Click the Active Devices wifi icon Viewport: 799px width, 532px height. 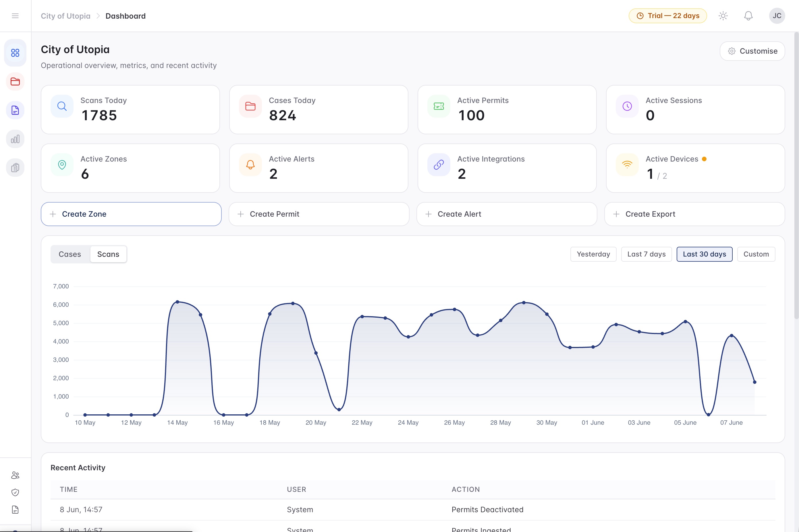(627, 165)
